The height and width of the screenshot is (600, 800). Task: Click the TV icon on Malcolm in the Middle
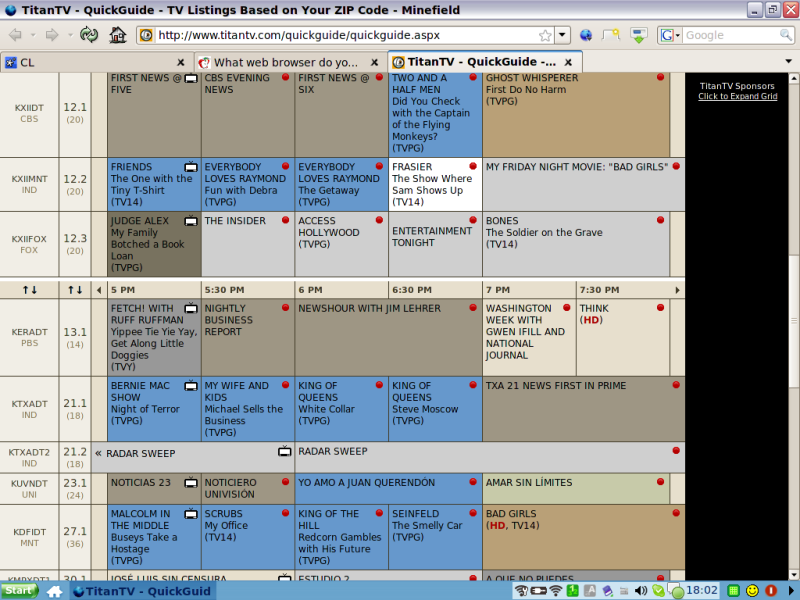click(x=191, y=514)
